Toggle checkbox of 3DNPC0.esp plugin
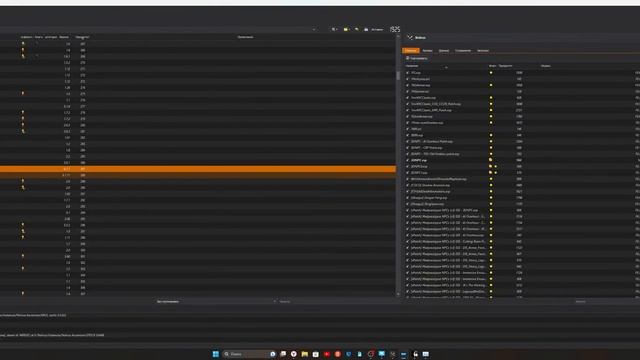 click(407, 167)
